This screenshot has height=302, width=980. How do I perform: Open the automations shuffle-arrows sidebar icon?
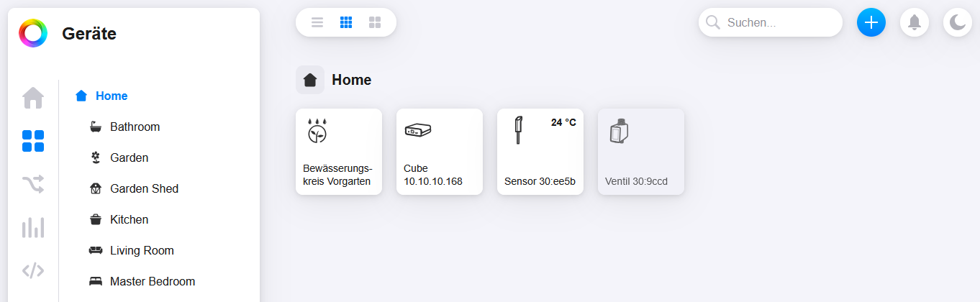[x=33, y=184]
